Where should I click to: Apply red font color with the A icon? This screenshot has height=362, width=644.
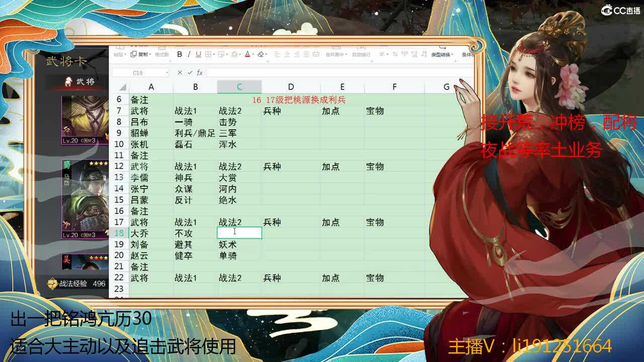[248, 54]
